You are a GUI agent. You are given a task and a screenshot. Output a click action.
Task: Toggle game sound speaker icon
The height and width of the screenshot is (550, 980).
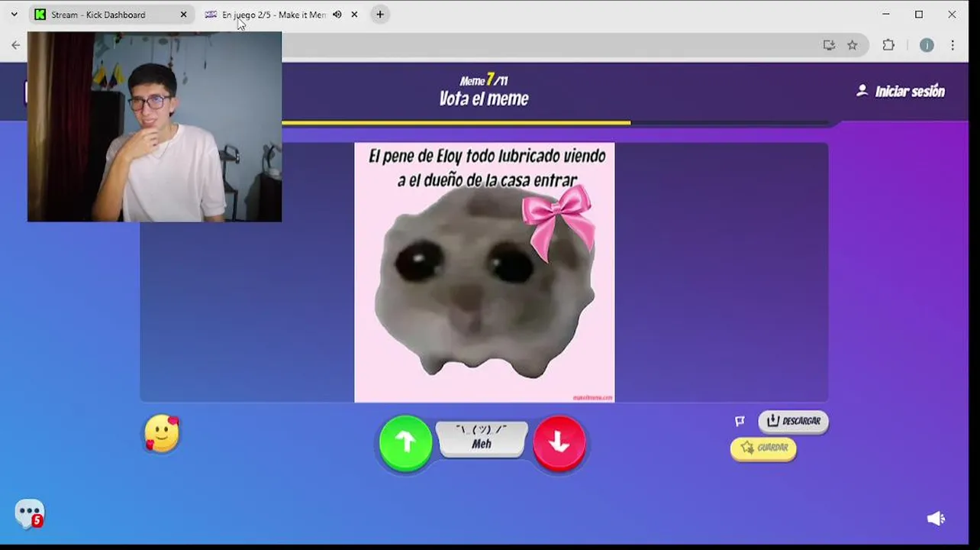coord(936,519)
